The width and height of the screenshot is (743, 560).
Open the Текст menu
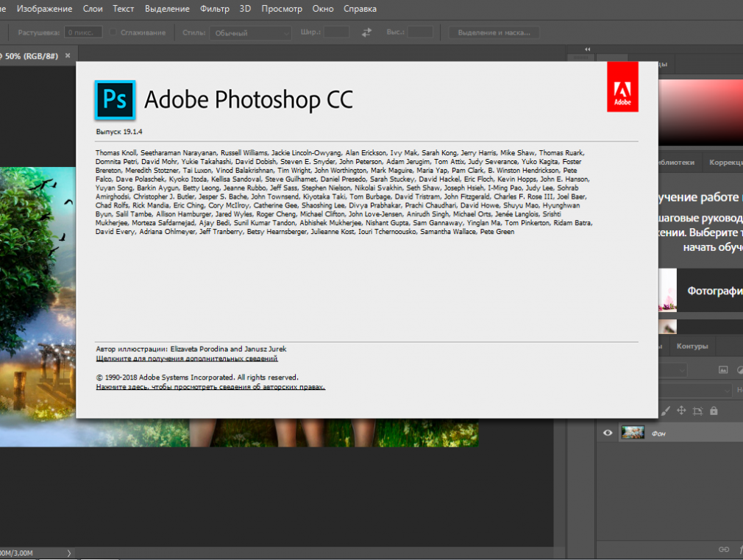123,9
